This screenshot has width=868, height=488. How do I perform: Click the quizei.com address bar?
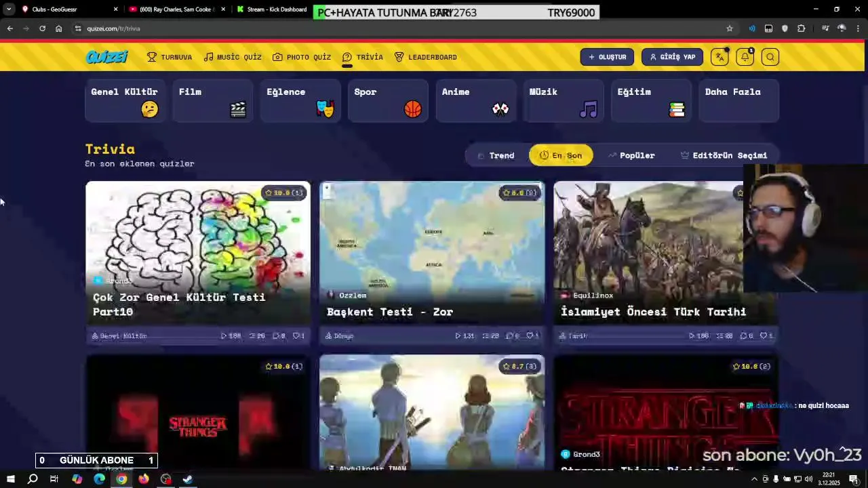(393, 28)
